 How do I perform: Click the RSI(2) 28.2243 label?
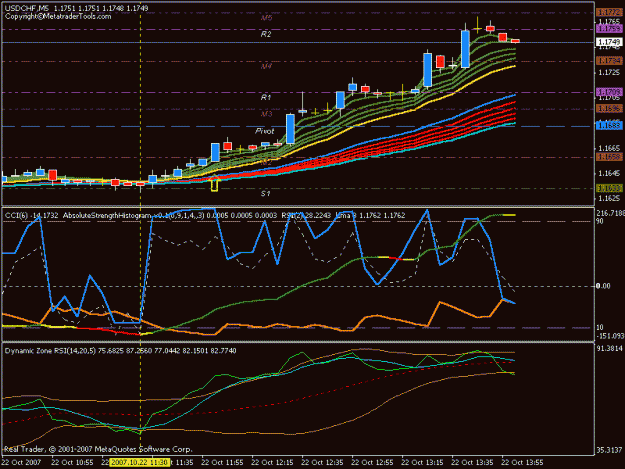tap(306, 216)
